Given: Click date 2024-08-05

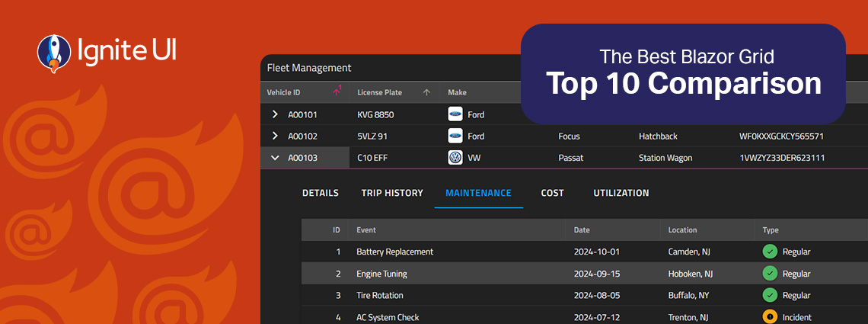Looking at the screenshot, I should tap(597, 295).
